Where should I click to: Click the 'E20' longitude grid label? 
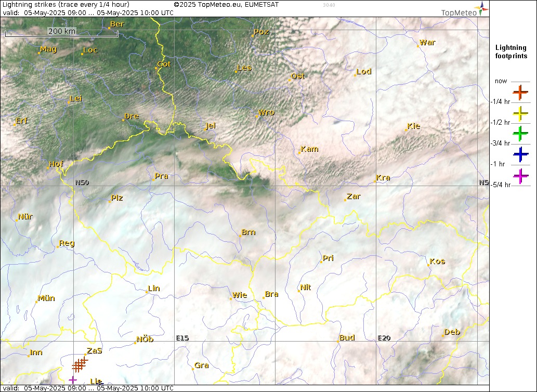(x=384, y=338)
